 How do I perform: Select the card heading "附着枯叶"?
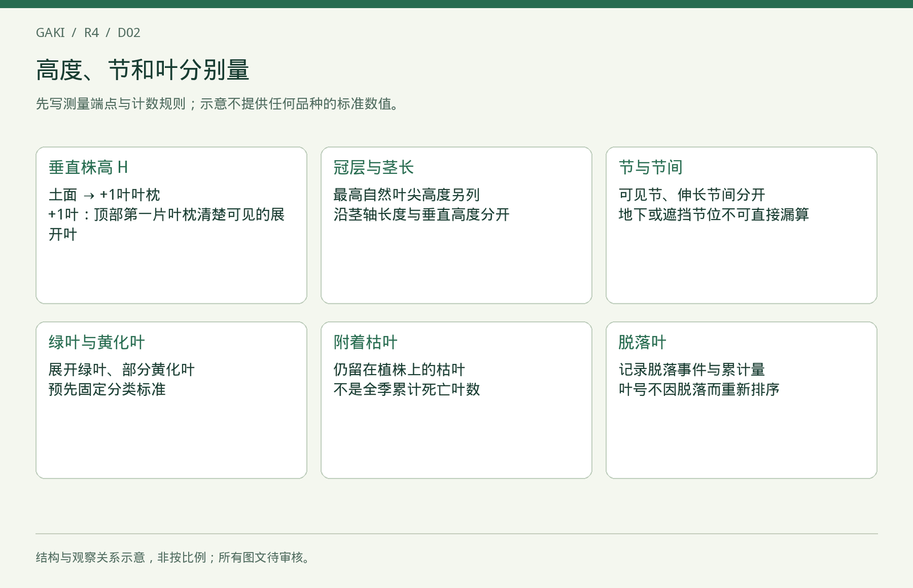coord(366,342)
